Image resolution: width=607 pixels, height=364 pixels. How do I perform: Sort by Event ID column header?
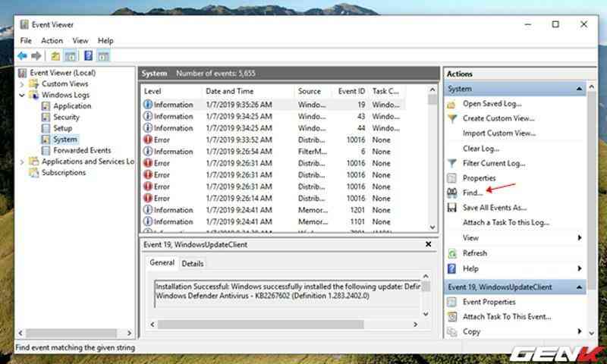tap(351, 91)
